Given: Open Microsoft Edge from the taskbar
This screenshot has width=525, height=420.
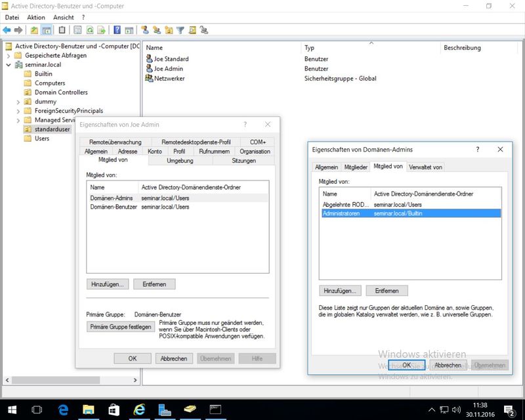Looking at the screenshot, I should [64, 409].
